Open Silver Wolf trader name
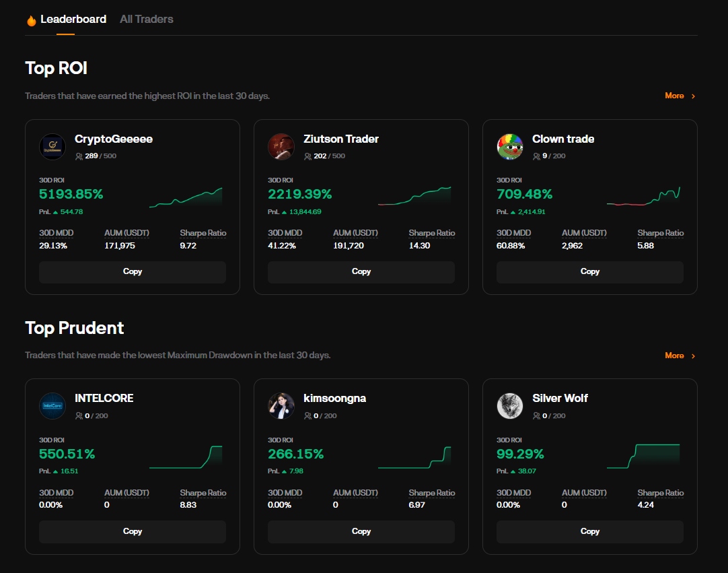 pyautogui.click(x=560, y=398)
